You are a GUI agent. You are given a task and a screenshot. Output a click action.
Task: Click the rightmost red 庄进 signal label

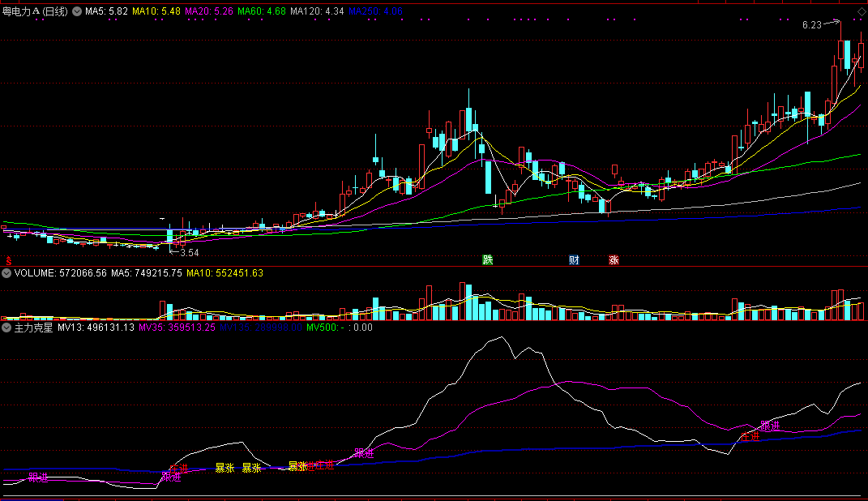point(750,437)
